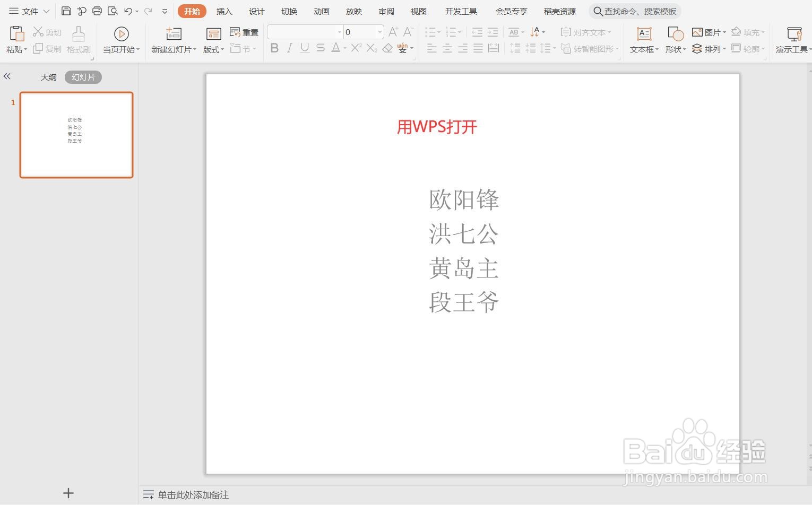This screenshot has width=812, height=505.
Task: Align text right
Action: pyautogui.click(x=463, y=48)
